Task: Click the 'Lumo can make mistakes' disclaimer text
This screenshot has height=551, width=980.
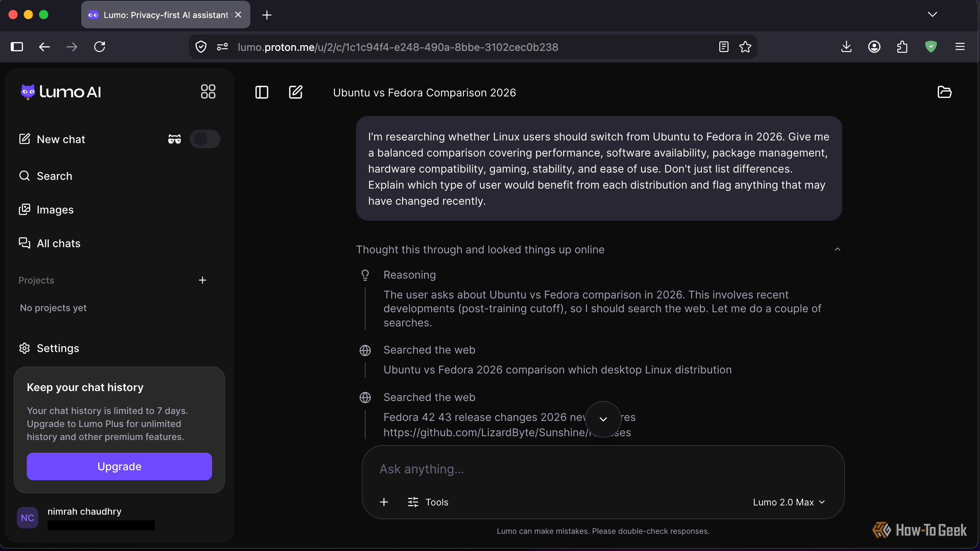Action: pyautogui.click(x=603, y=531)
